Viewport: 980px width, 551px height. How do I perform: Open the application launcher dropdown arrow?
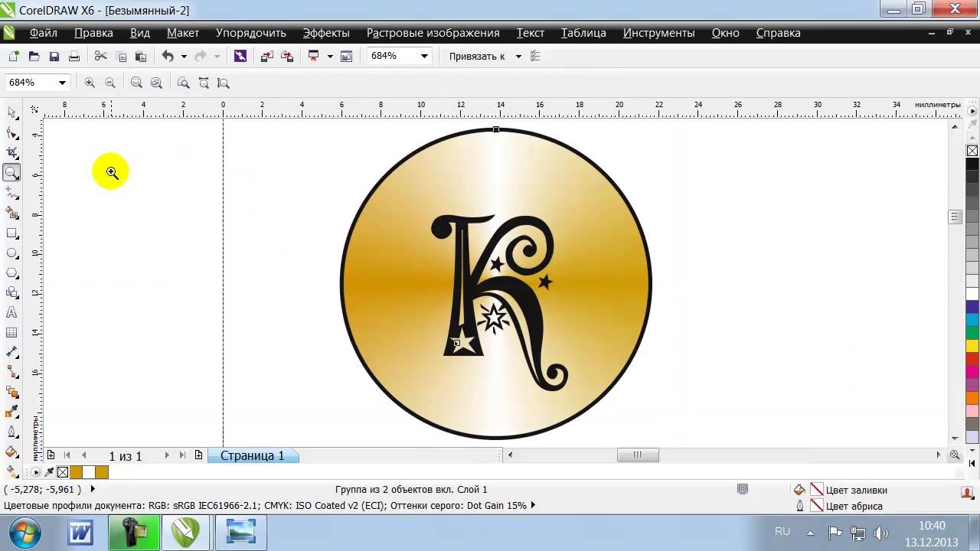[331, 57]
